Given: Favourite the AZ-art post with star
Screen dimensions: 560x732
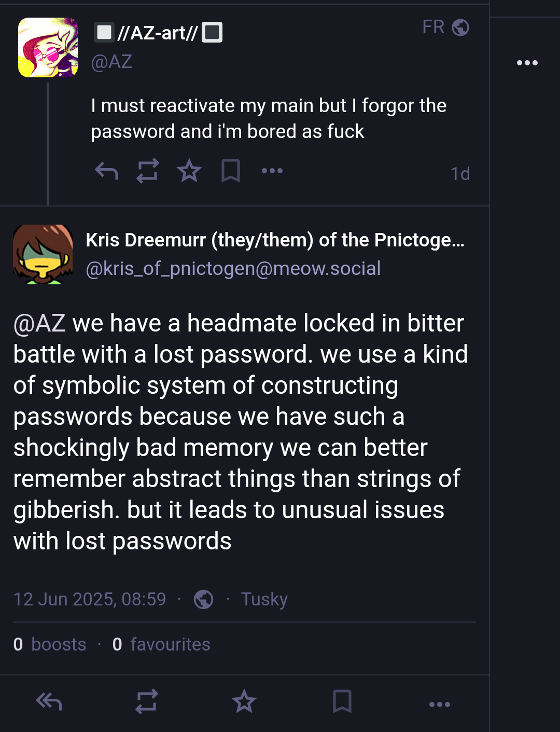Looking at the screenshot, I should [x=189, y=171].
